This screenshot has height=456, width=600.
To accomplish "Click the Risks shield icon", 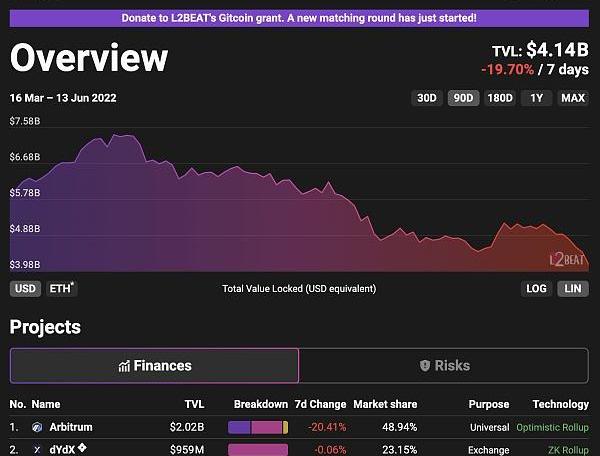I will (425, 366).
